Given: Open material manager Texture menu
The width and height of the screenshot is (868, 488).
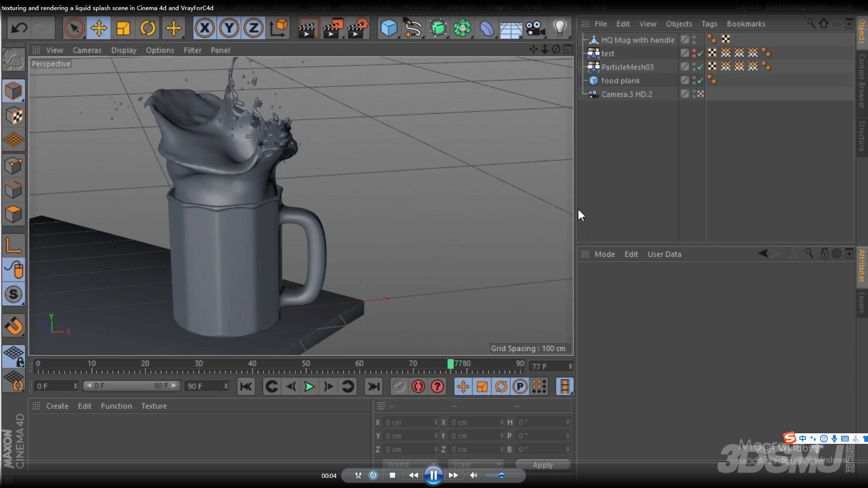Looking at the screenshot, I should coord(154,406).
